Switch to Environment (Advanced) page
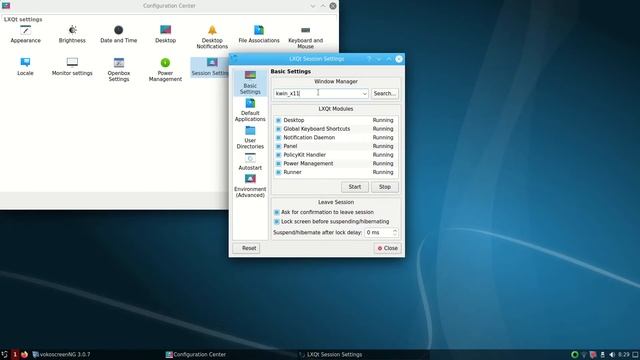 point(250,187)
